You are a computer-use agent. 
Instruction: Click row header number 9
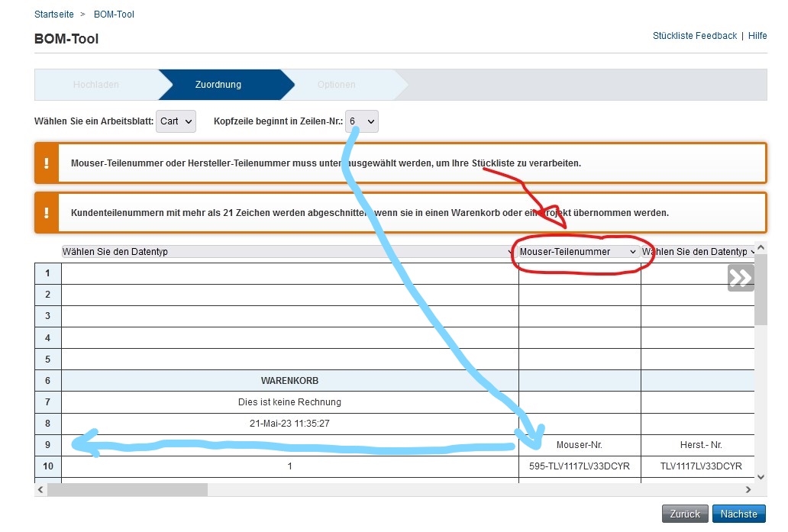(48, 445)
